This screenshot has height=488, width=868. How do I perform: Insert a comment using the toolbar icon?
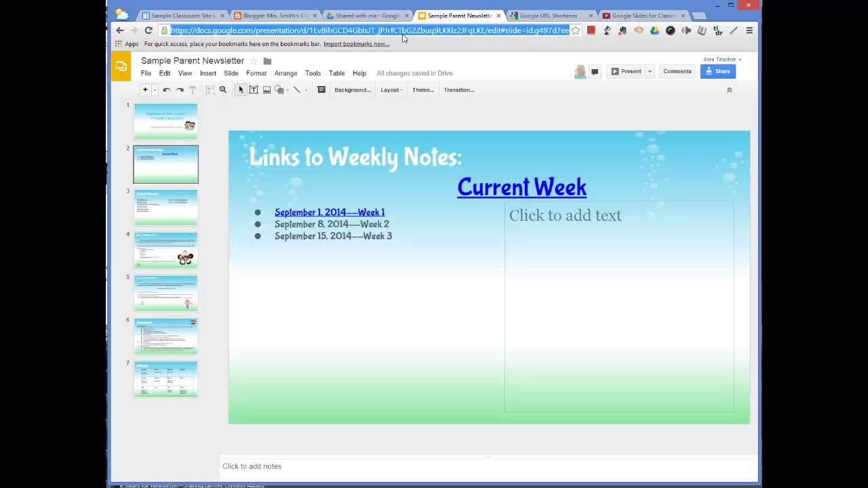point(321,89)
